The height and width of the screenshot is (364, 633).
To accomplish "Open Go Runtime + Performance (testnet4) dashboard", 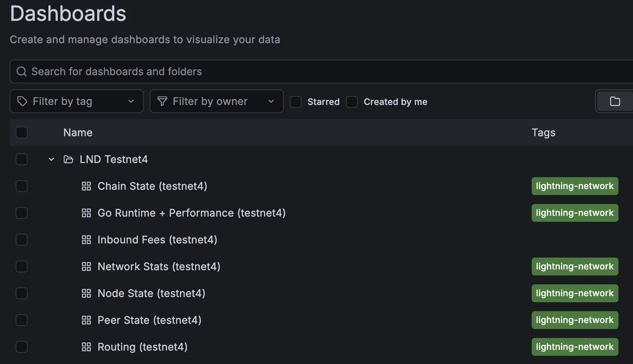I will pyautogui.click(x=191, y=213).
